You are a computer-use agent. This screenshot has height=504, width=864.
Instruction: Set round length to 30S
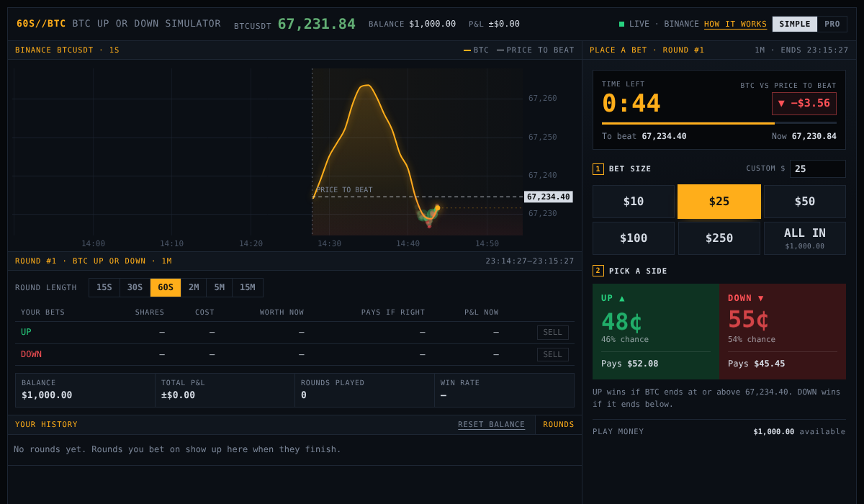click(x=135, y=287)
